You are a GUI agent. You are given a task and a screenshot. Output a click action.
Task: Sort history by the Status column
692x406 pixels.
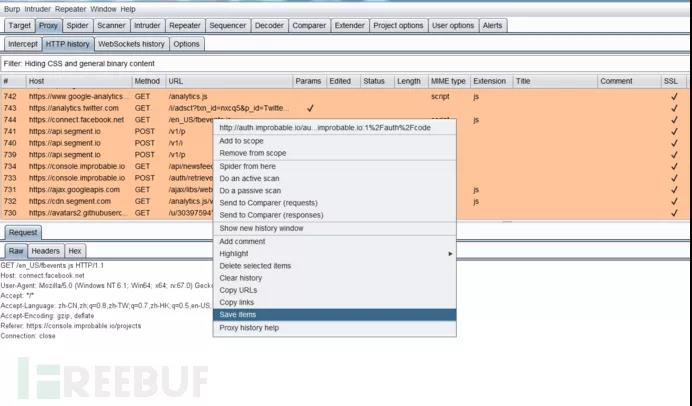click(x=377, y=81)
